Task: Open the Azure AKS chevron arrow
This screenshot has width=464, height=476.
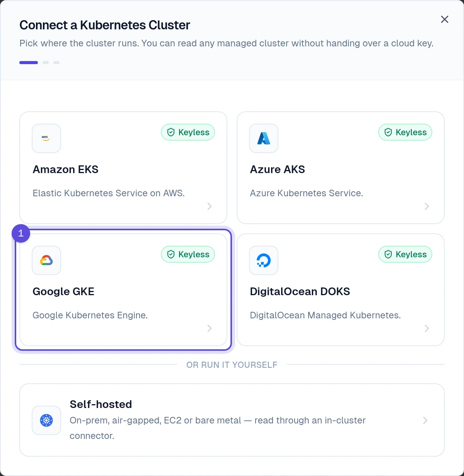Action: [x=427, y=206]
